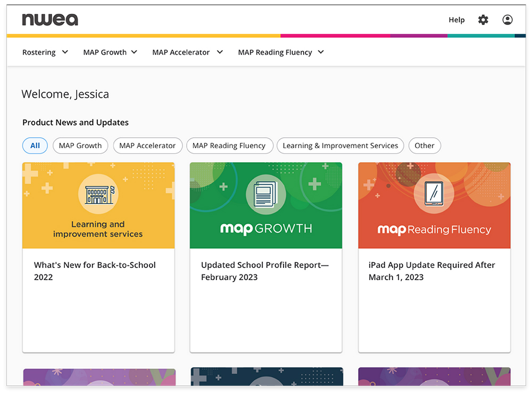The width and height of the screenshot is (532, 394).
Task: Click the map GROWTH green banner
Action: point(266,205)
